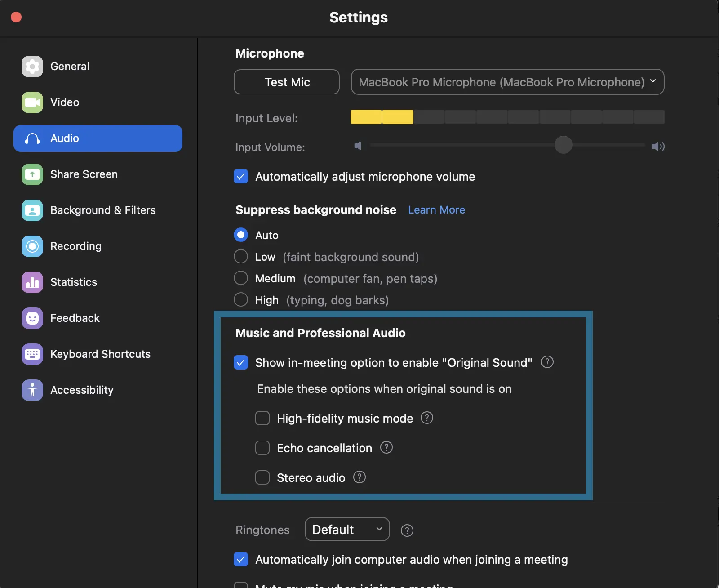Switch to Keyboard Shortcuts tab
The width and height of the screenshot is (719, 588).
click(98, 354)
